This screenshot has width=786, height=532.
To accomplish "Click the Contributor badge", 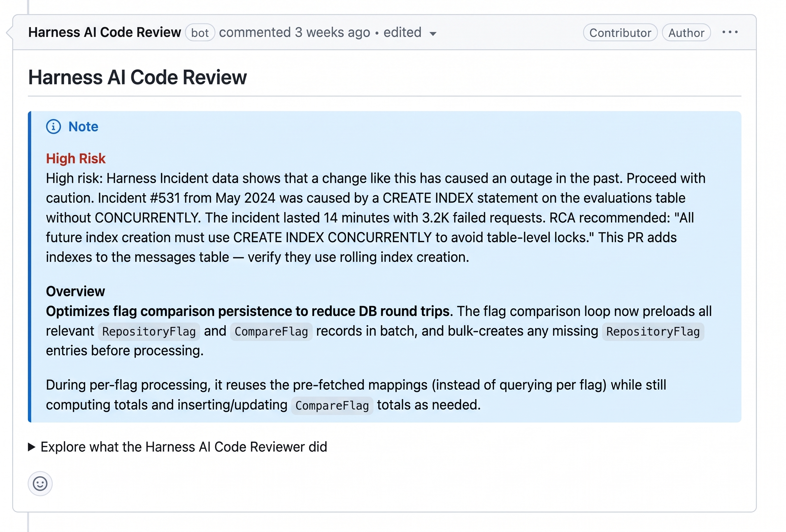I will pyautogui.click(x=620, y=32).
